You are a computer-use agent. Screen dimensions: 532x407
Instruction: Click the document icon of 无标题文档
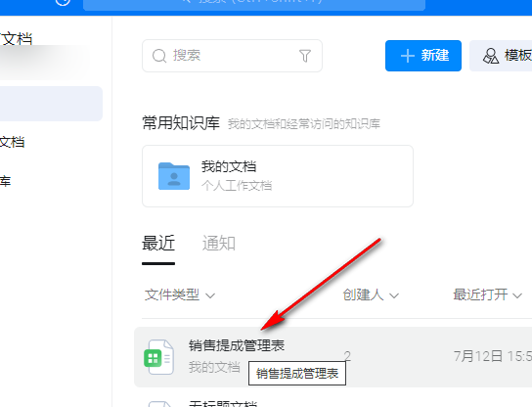[160, 404]
